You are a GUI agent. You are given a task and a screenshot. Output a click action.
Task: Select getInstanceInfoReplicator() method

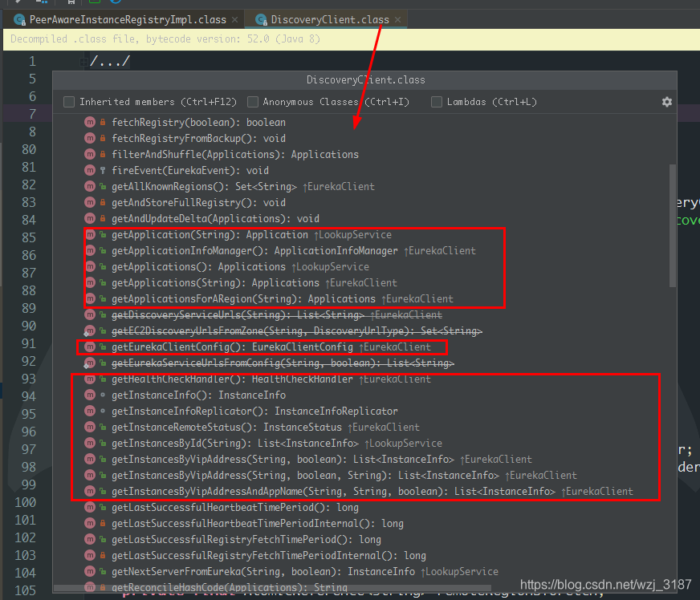254,411
